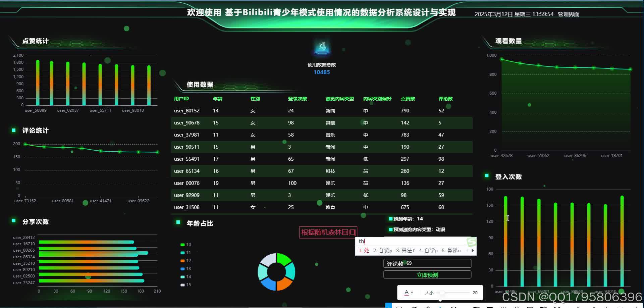Click the blue pie slice

coord(268,284)
